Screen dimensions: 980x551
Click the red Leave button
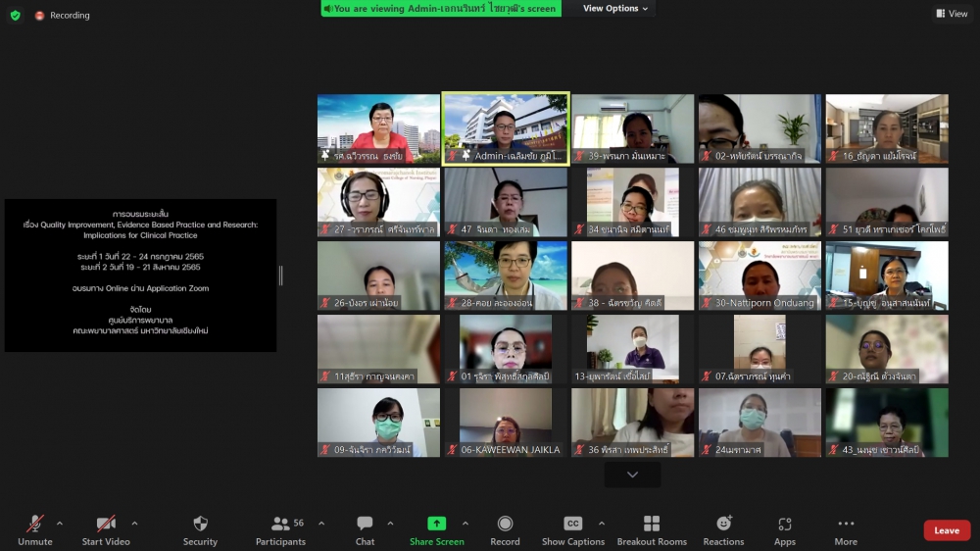(x=946, y=530)
